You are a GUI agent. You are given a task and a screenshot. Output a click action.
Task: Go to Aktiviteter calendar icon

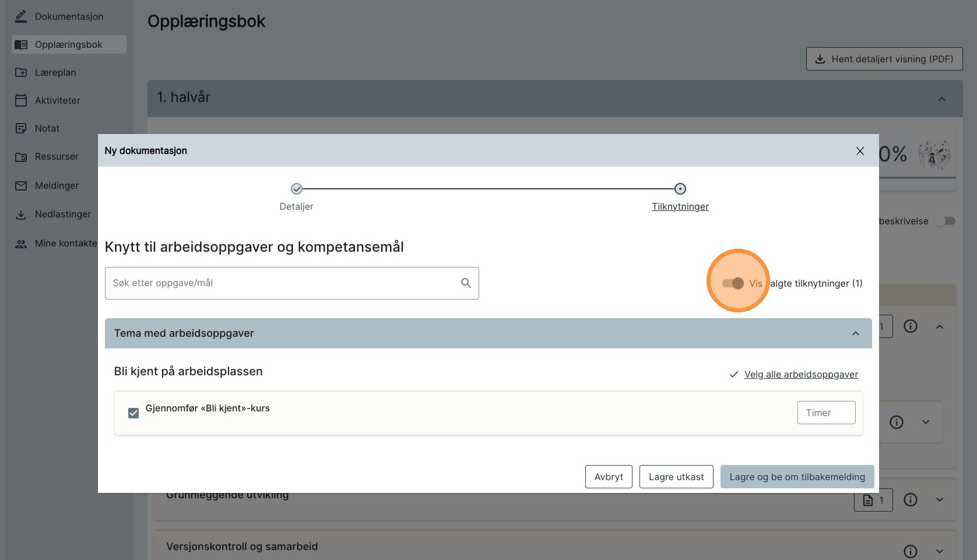(x=21, y=100)
